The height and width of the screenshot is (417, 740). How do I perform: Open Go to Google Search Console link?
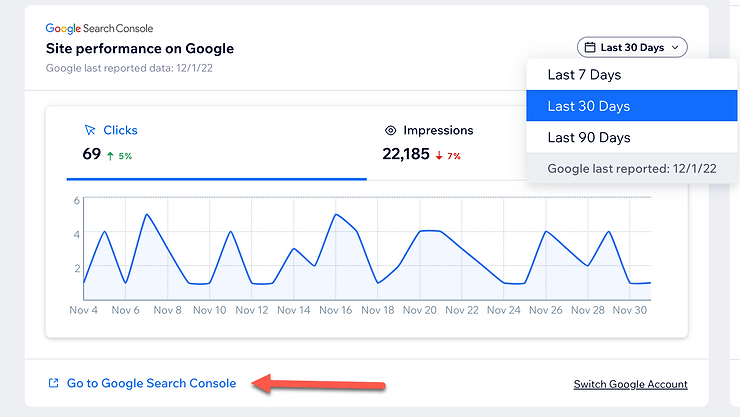pyautogui.click(x=151, y=383)
